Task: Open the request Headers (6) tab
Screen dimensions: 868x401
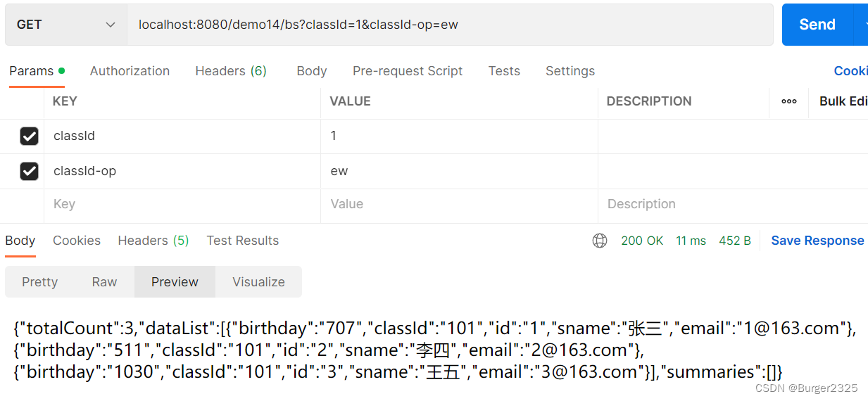Action: click(x=231, y=71)
